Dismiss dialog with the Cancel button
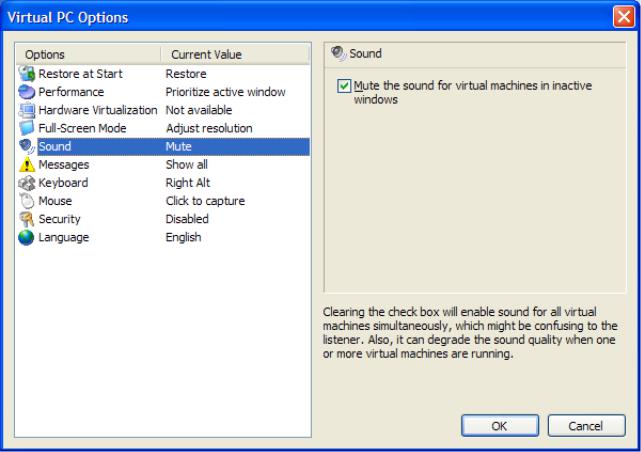Image resolution: width=641 pixels, height=452 pixels. point(586,425)
